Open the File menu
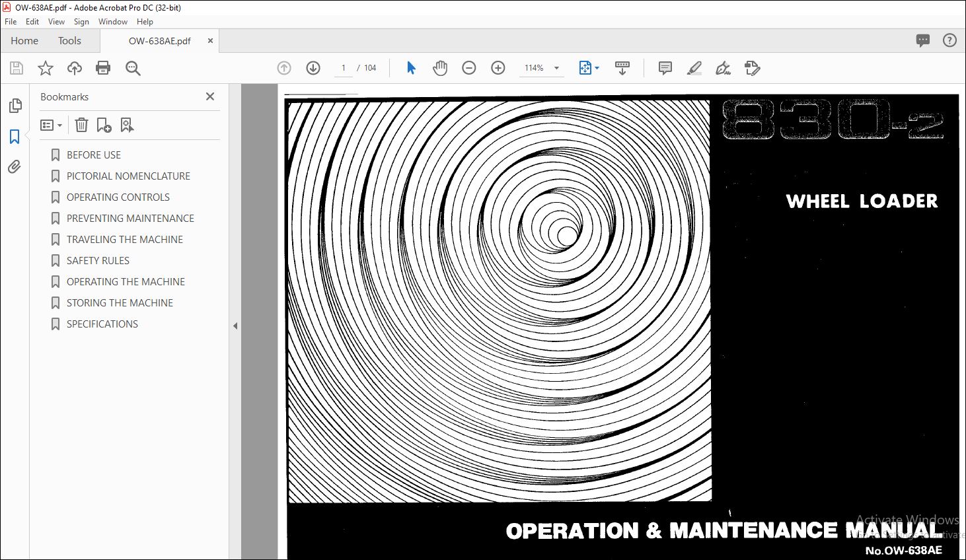This screenshot has width=966, height=560. 11,22
